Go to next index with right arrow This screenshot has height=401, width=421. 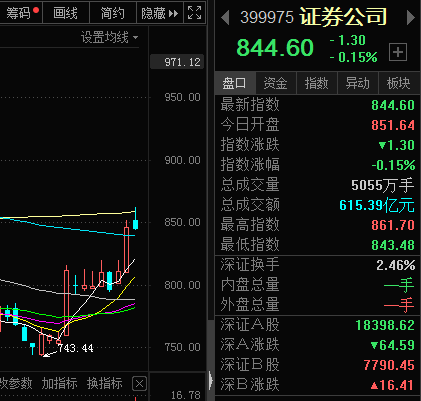coord(411,18)
